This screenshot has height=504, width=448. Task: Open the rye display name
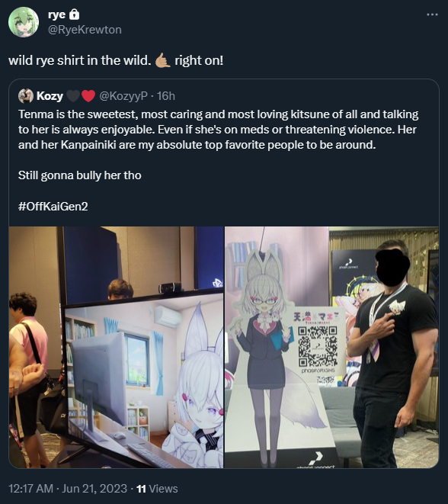coord(57,14)
